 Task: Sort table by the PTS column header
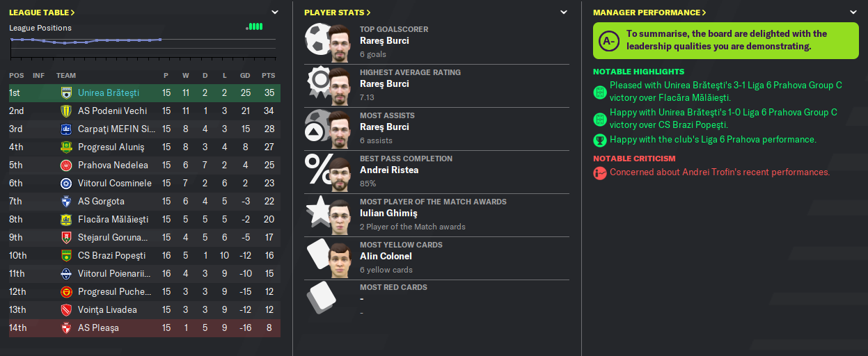[268, 75]
